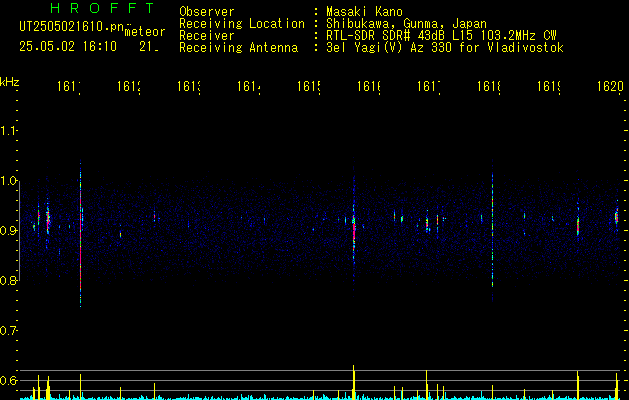Viewport: 629px width, 400px height.
Task: Click the 1.1 kHz frequency axis label
Action: click(8, 130)
